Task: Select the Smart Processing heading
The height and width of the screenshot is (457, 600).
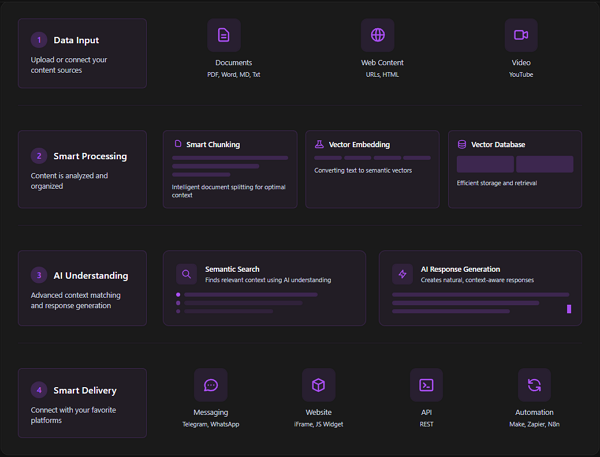Action: point(90,156)
